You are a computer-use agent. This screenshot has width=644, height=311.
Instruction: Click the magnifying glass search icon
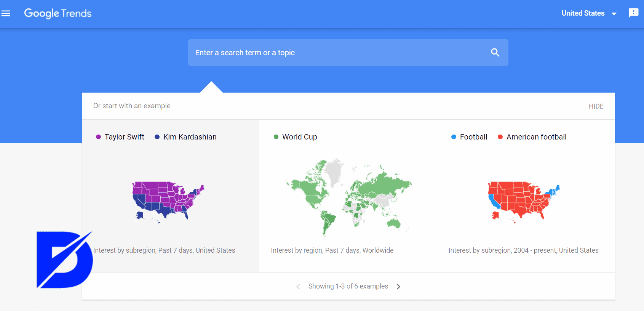pos(495,53)
